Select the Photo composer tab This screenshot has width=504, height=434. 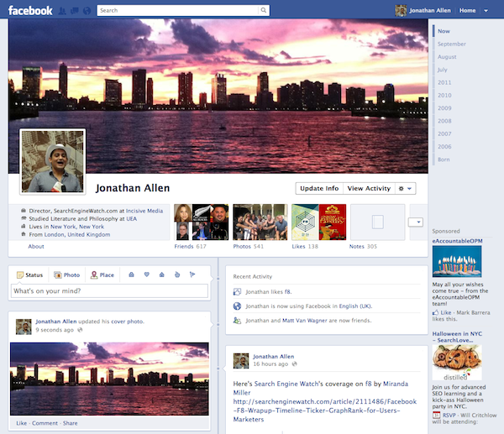click(67, 275)
